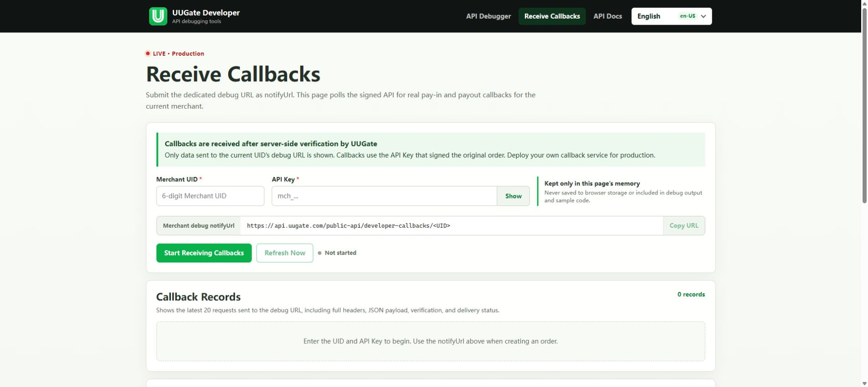
Task: Click the 0 records counter
Action: coord(691,294)
